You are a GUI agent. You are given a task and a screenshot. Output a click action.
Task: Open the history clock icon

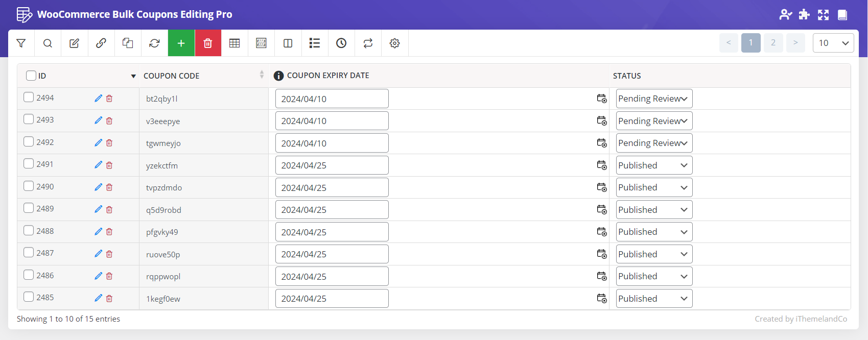(341, 43)
